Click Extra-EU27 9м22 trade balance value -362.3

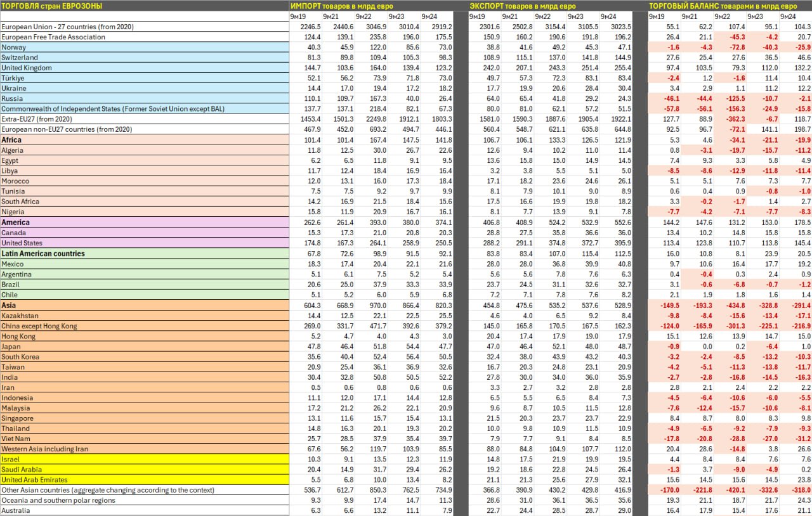tap(735, 119)
